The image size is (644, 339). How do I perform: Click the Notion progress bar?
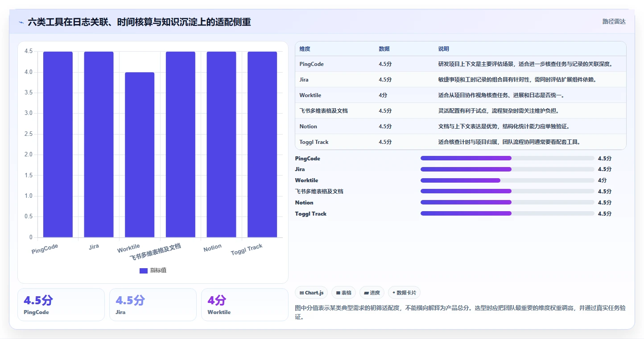[507, 202]
